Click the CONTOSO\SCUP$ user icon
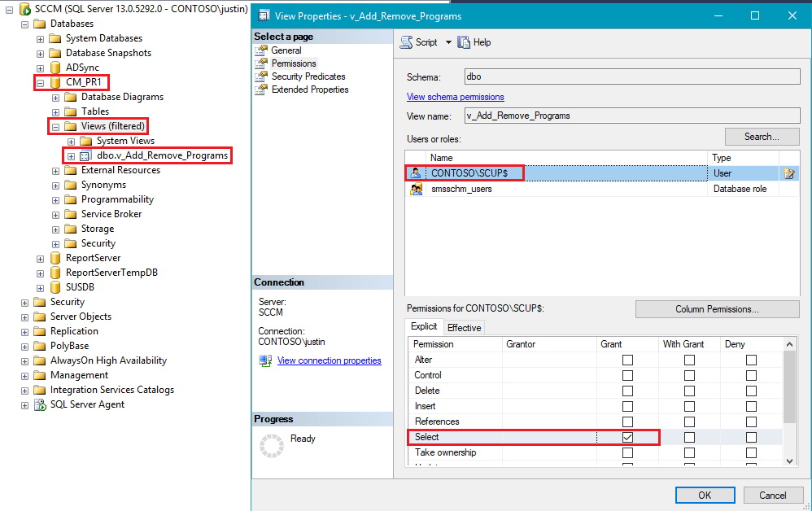 click(x=415, y=173)
